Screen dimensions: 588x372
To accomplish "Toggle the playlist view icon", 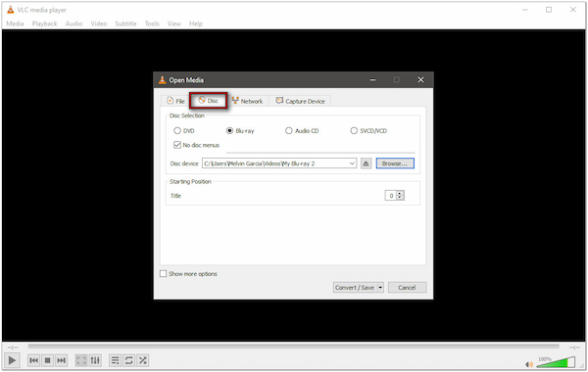I will (x=115, y=360).
